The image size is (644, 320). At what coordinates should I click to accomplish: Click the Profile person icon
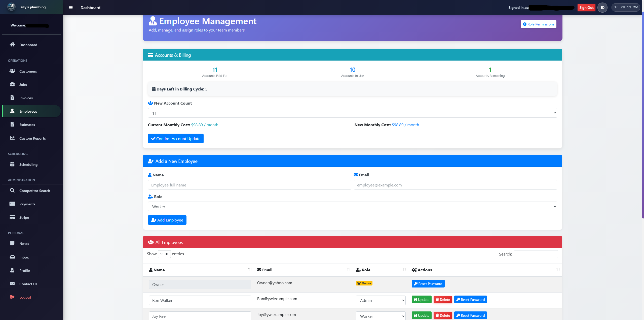click(12, 270)
